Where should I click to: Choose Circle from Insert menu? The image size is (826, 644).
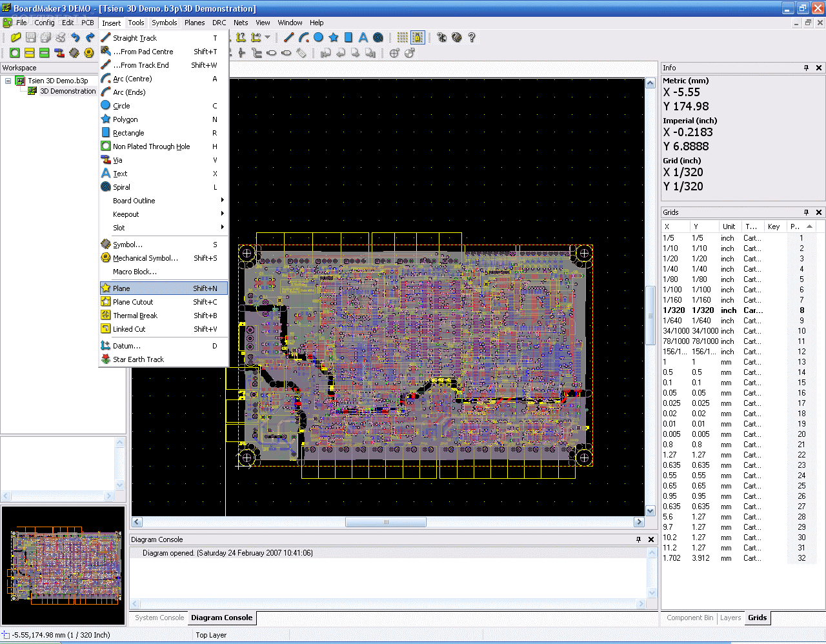(x=163, y=106)
